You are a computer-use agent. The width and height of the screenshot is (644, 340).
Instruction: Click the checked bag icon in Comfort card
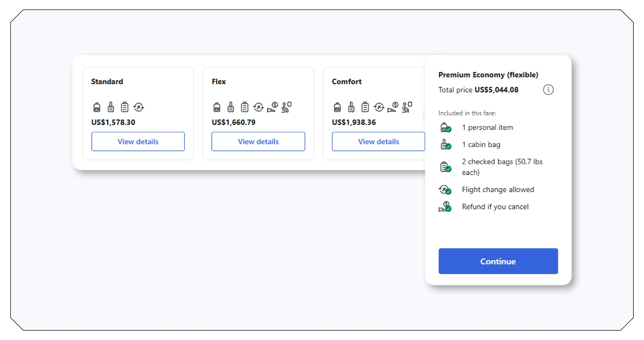(365, 107)
